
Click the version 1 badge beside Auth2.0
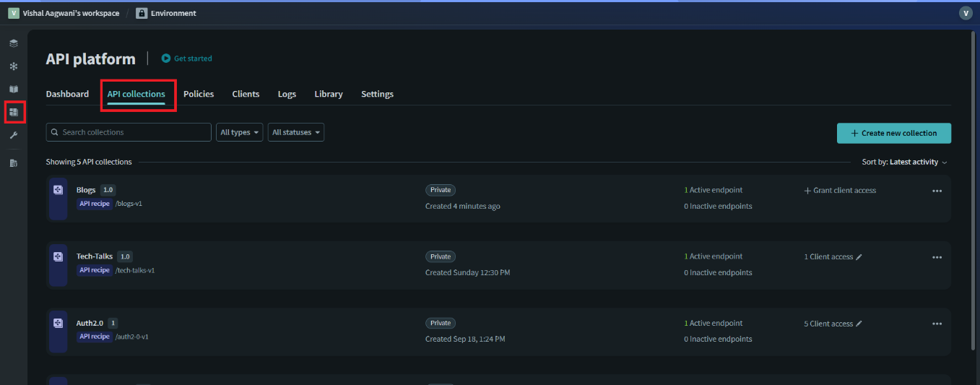[x=113, y=323]
